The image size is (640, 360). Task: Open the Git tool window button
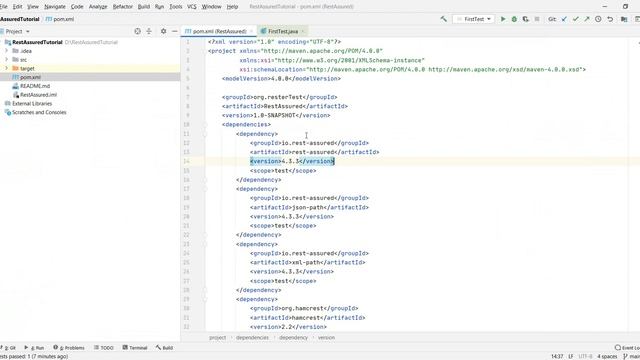pos(9,348)
